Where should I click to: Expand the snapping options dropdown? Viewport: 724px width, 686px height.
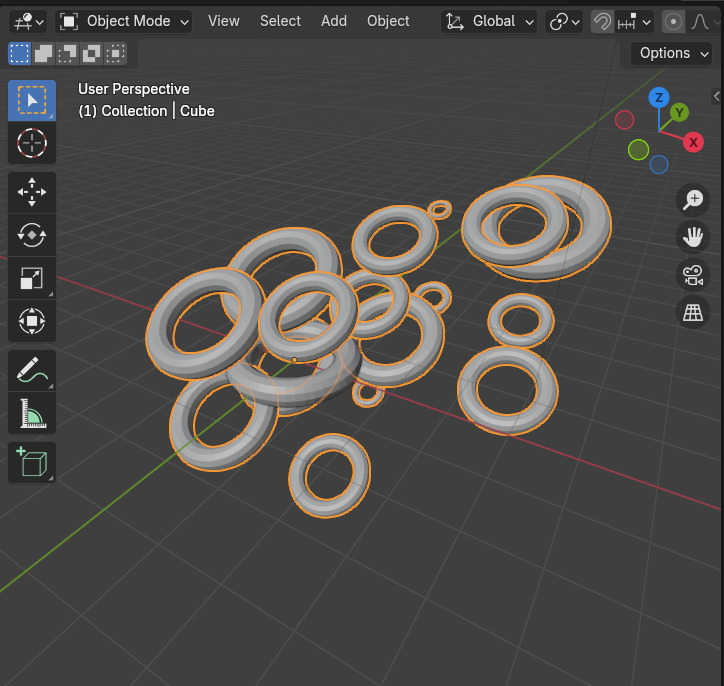click(x=634, y=22)
